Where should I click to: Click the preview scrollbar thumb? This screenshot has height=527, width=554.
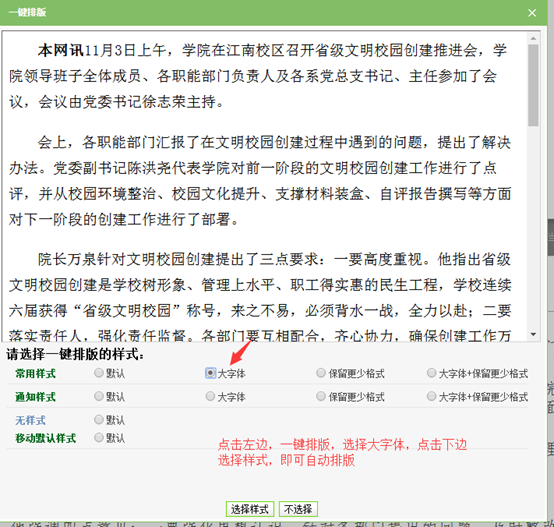point(533,85)
